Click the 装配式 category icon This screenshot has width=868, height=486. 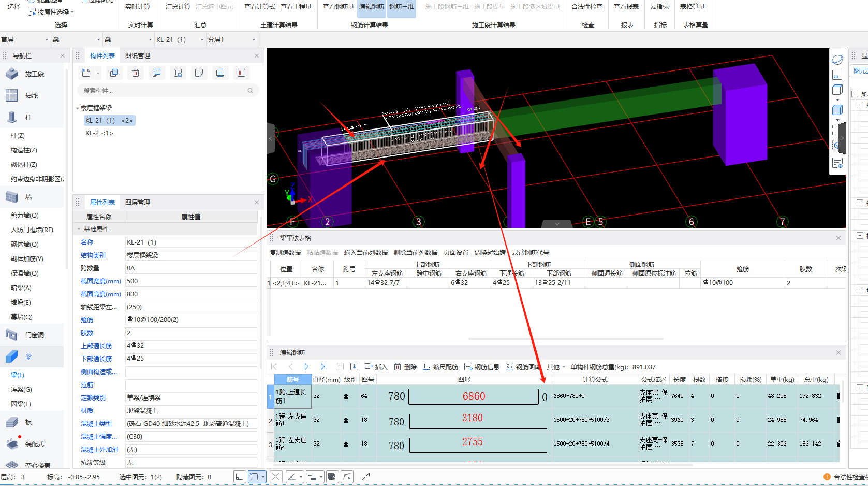coord(12,444)
